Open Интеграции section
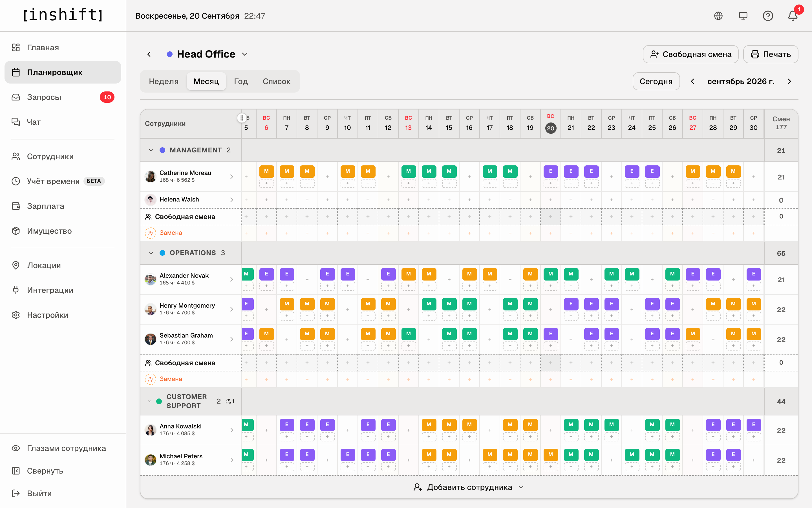 point(63,290)
